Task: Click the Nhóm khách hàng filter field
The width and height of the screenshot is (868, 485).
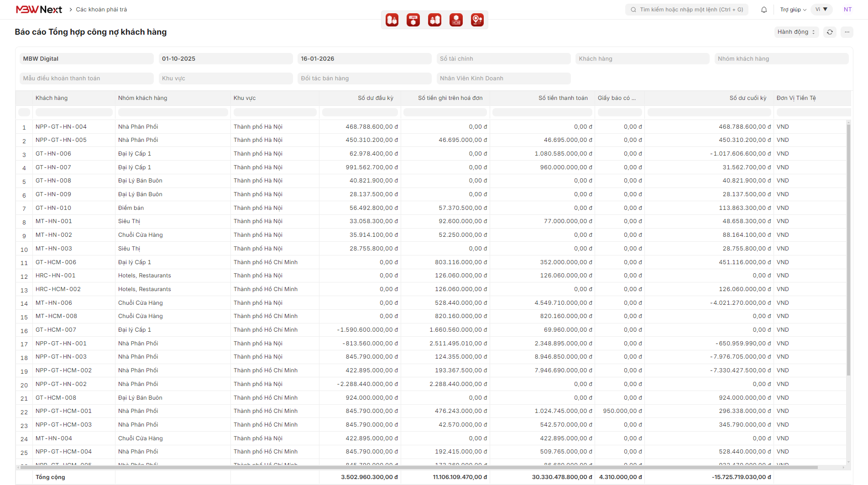Action: [x=781, y=59]
